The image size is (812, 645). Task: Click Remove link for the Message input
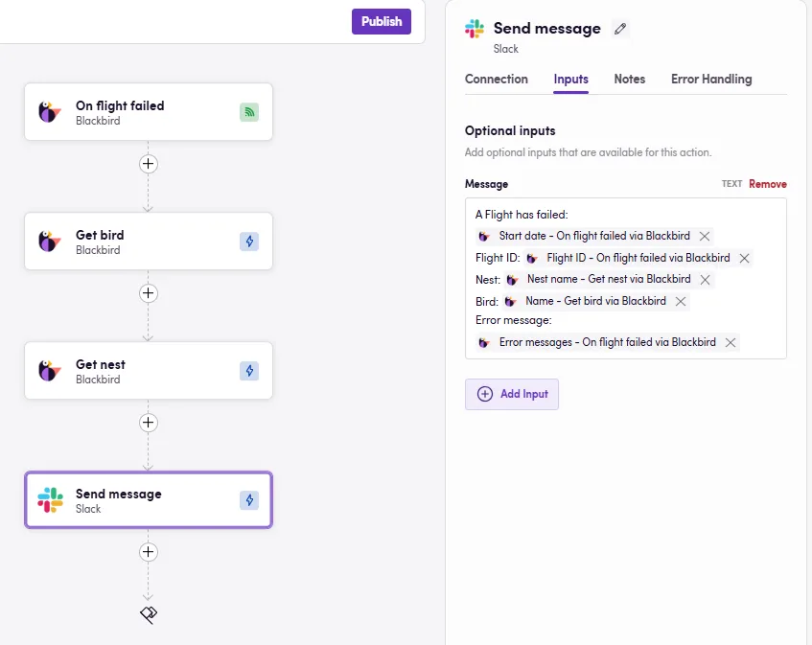767,184
